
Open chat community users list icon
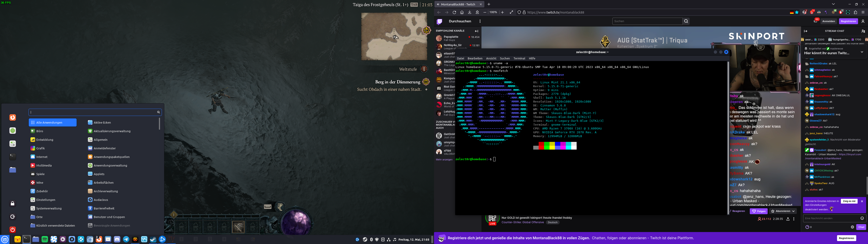click(x=863, y=31)
